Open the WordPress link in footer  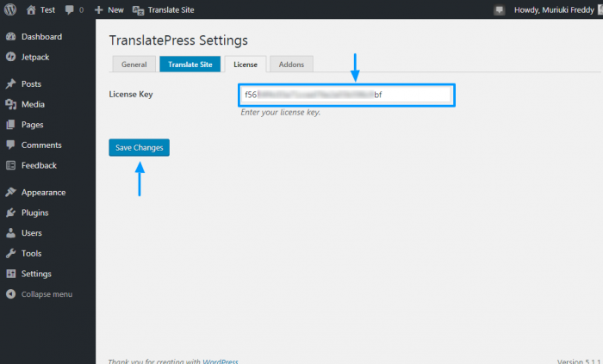tap(221, 361)
